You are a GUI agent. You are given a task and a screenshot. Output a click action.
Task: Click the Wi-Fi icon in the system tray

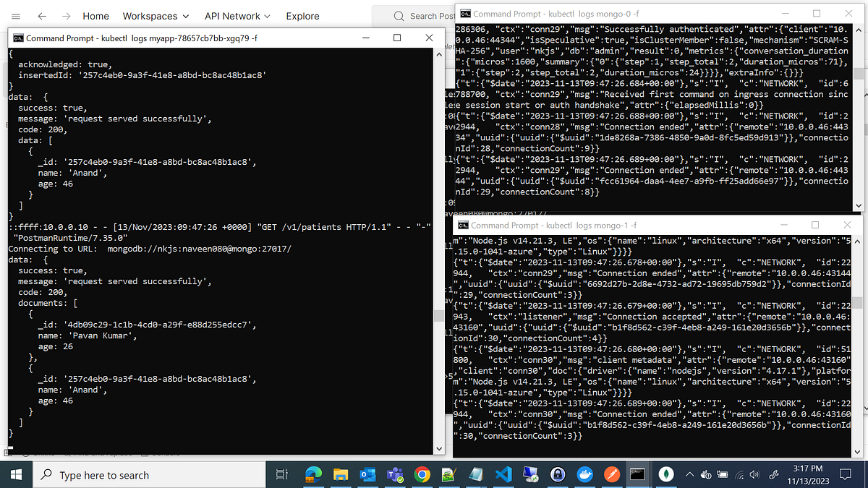point(739,475)
